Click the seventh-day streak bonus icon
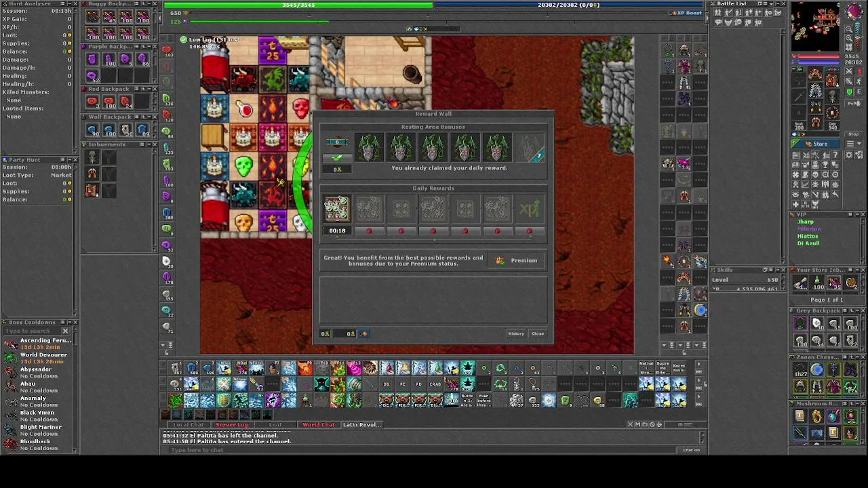This screenshot has height=488, width=868. (x=529, y=148)
